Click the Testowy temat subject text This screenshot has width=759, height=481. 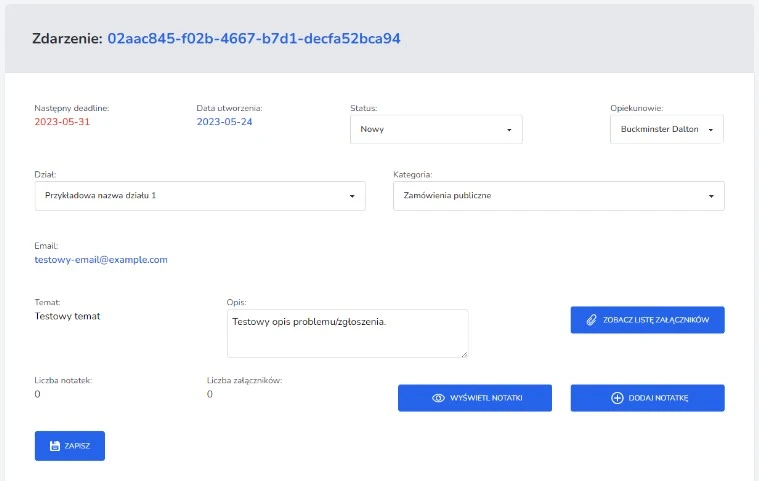(x=67, y=316)
